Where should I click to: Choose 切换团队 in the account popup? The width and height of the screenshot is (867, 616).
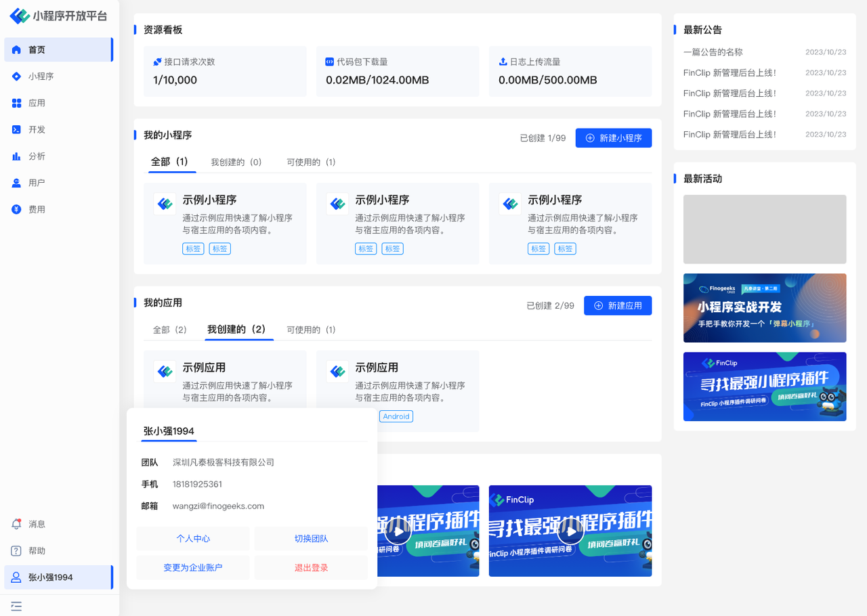311,539
